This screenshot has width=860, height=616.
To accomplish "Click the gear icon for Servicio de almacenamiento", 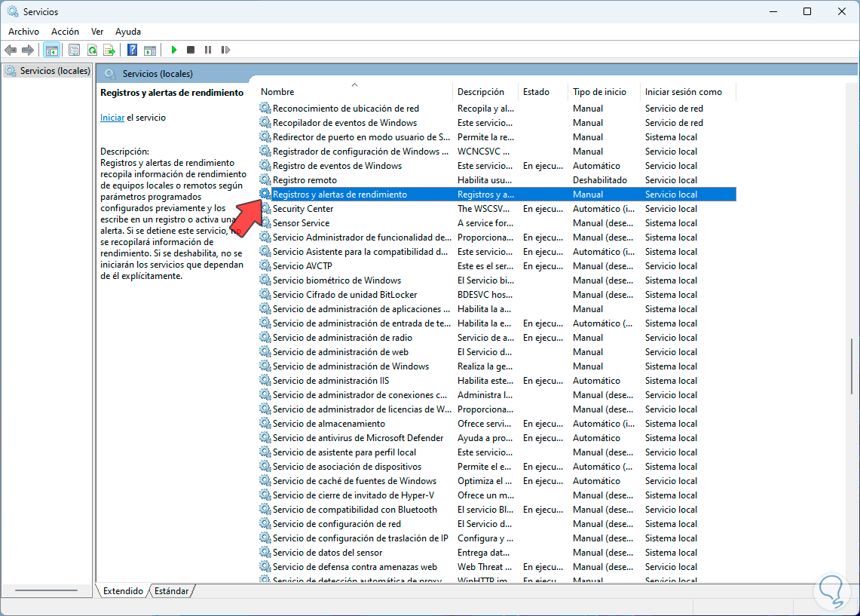I will 265,424.
